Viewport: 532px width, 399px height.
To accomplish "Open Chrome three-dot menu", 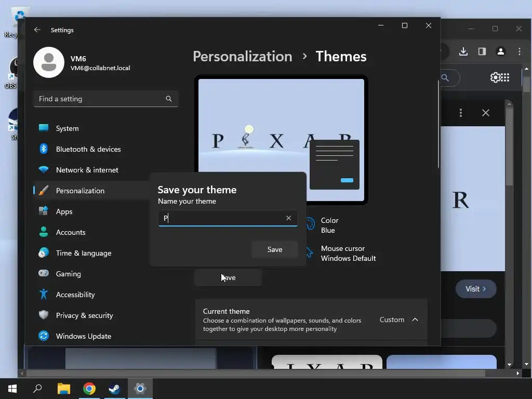I will tap(520, 51).
